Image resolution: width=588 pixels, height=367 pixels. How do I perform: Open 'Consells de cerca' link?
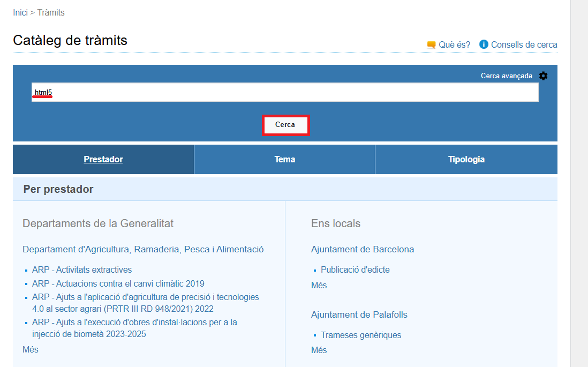pos(524,44)
